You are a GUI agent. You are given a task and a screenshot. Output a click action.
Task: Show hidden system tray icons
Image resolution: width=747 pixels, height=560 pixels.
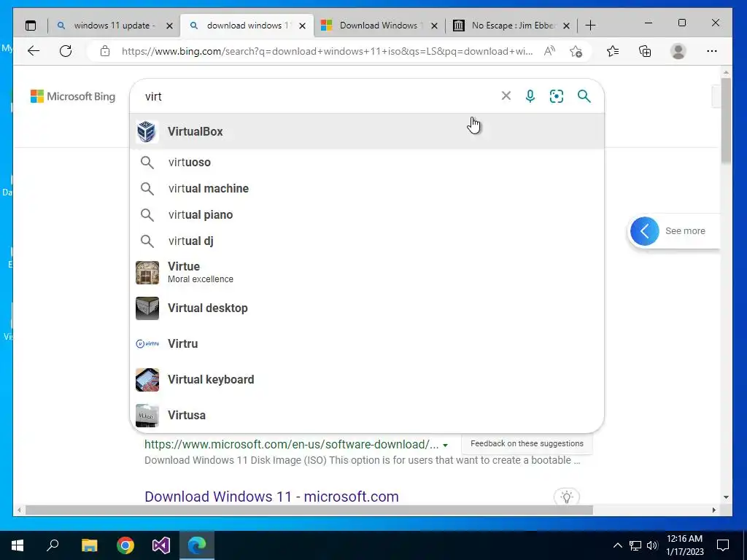click(x=617, y=545)
